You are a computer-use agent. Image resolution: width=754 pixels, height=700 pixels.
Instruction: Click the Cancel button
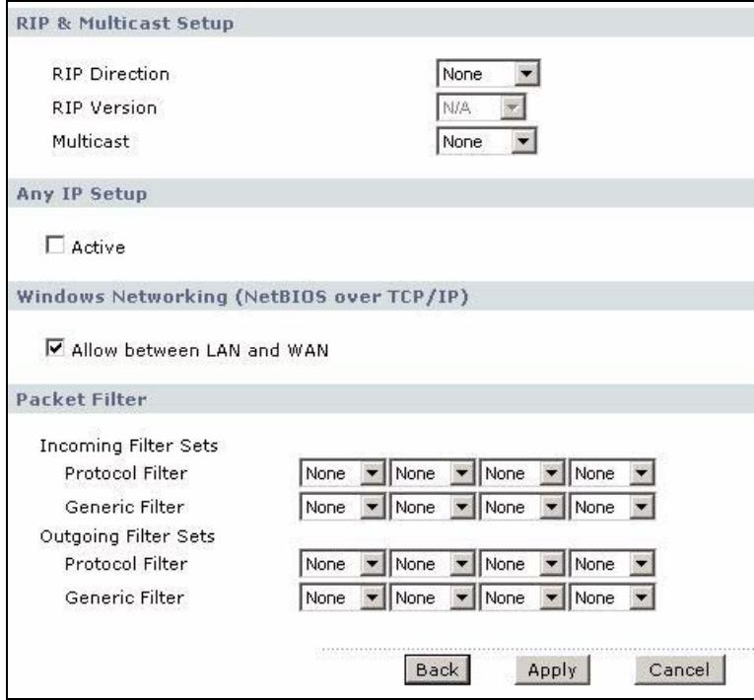click(679, 669)
